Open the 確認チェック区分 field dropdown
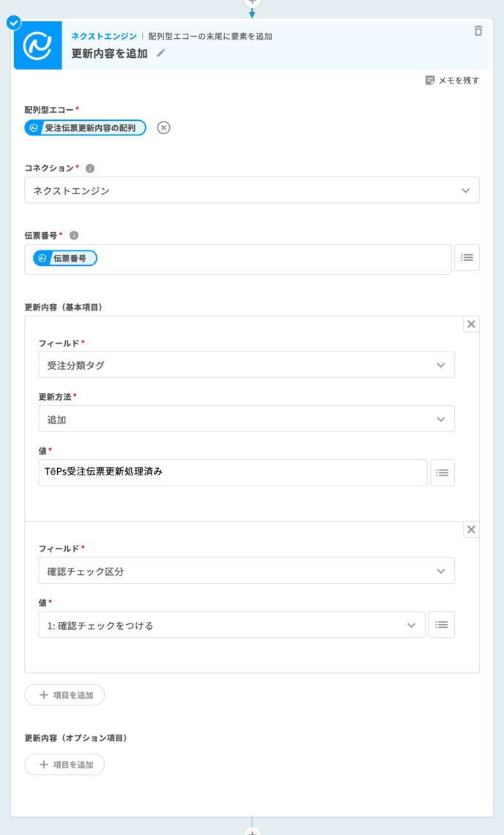The height and width of the screenshot is (835, 504). pos(246,571)
